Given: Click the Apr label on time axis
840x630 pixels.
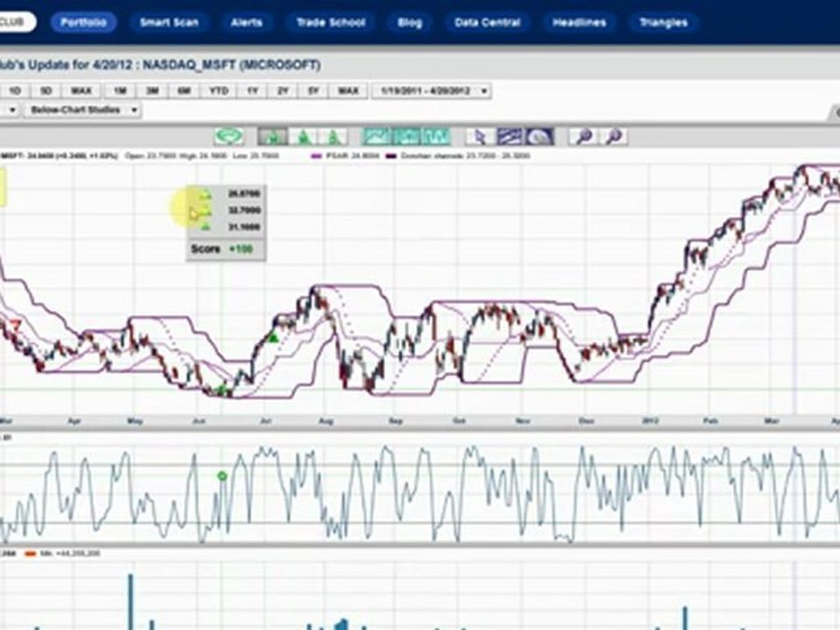Looking at the screenshot, I should tap(73, 422).
